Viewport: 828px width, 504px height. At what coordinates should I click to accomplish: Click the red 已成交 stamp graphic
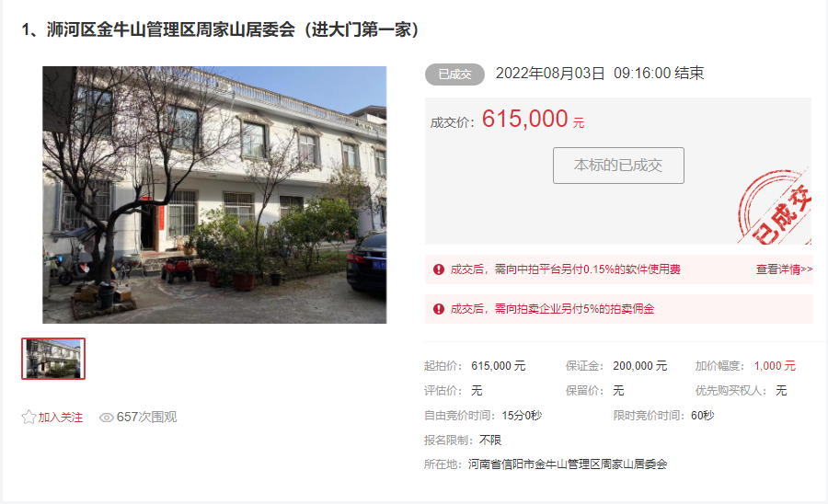point(775,207)
